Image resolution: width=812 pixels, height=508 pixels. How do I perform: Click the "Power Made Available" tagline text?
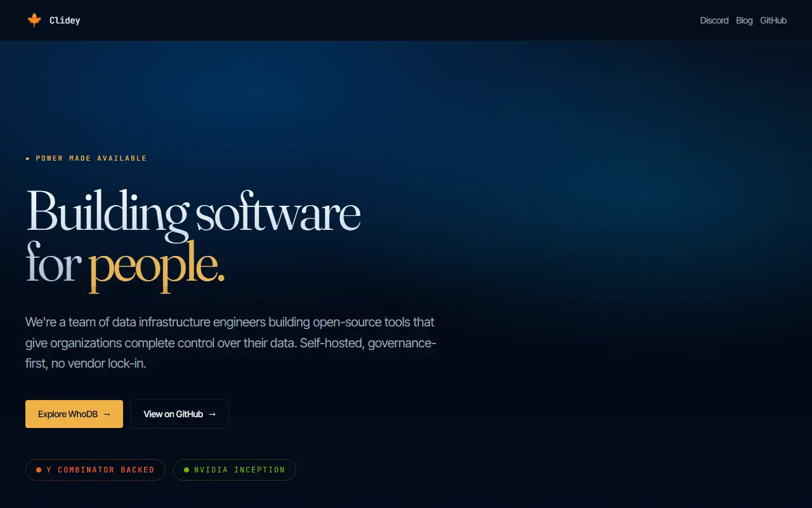91,158
